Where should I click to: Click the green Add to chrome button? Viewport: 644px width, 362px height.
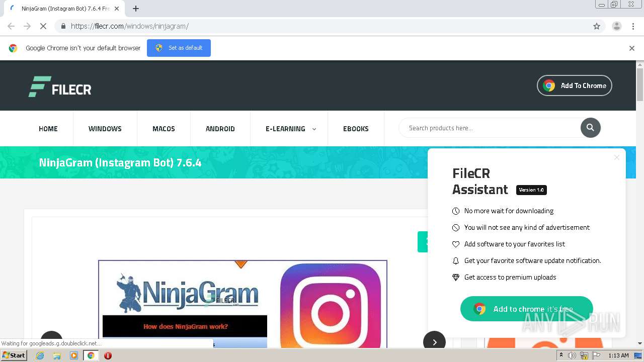tap(526, 309)
